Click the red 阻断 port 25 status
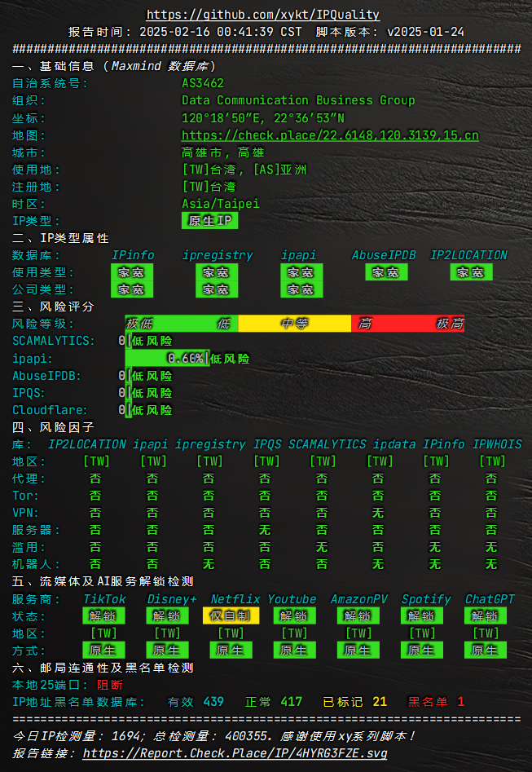The image size is (532, 772). (x=110, y=685)
